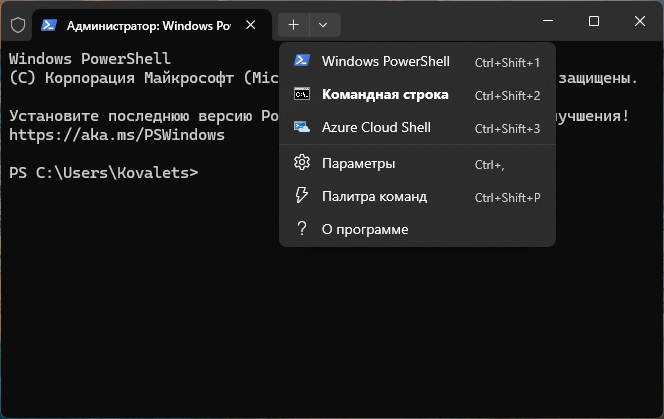Select the Администратор: Windows PowerShell tab title
This screenshot has width=664, height=419.
tap(148, 24)
